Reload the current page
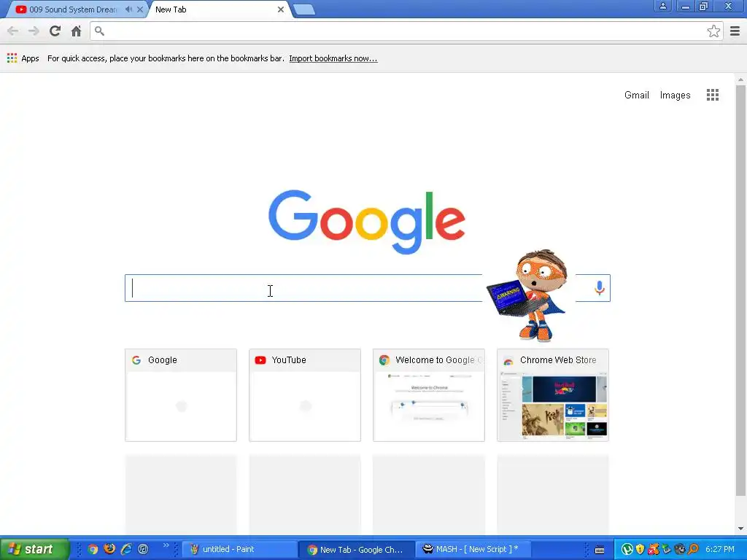The width and height of the screenshot is (747, 560). (55, 31)
